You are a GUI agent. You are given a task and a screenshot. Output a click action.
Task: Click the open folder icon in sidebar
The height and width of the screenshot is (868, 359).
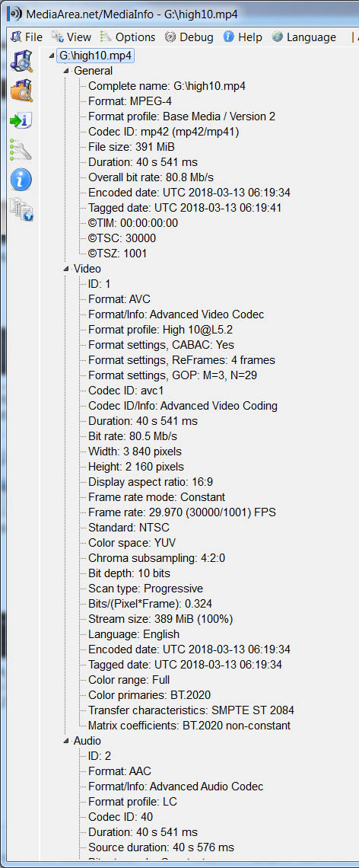[x=21, y=91]
